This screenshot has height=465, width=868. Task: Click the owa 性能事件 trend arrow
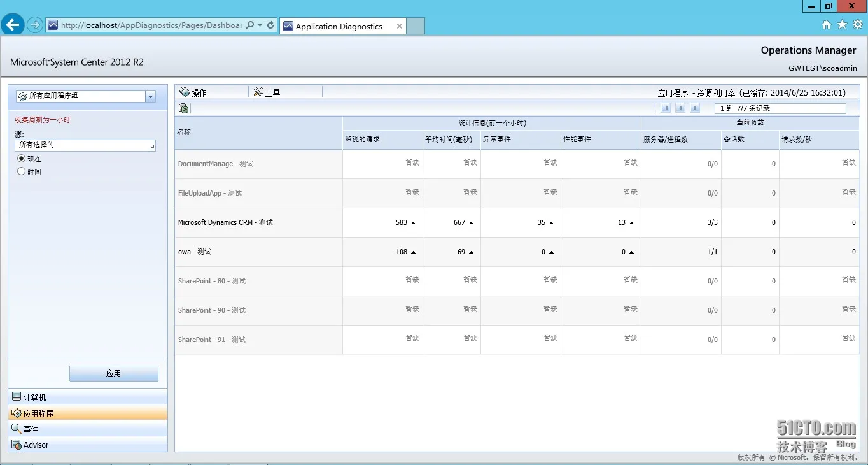pos(631,252)
